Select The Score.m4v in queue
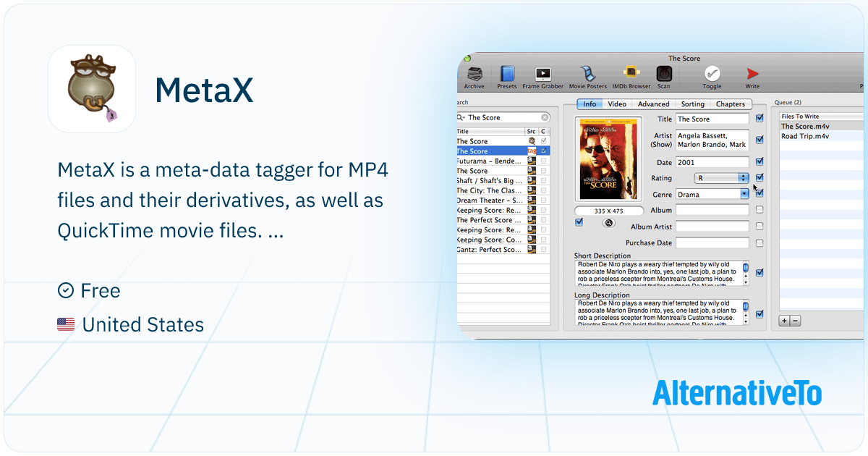This screenshot has height=456, width=868. 821,126
